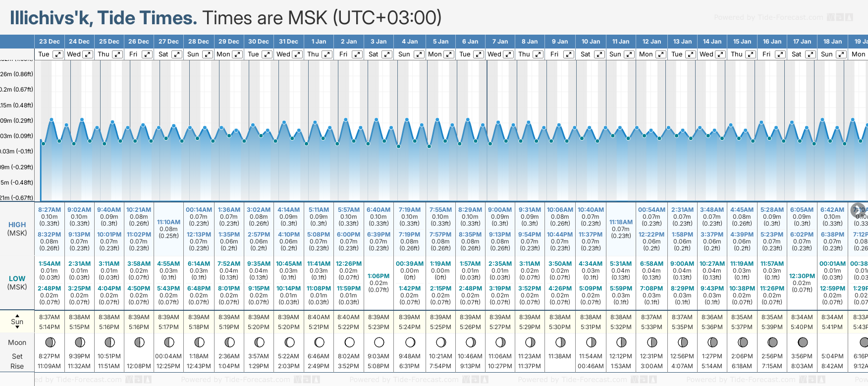Image resolution: width=868 pixels, height=386 pixels.
Task: Select the 10 Jan date header
Action: coord(591,42)
